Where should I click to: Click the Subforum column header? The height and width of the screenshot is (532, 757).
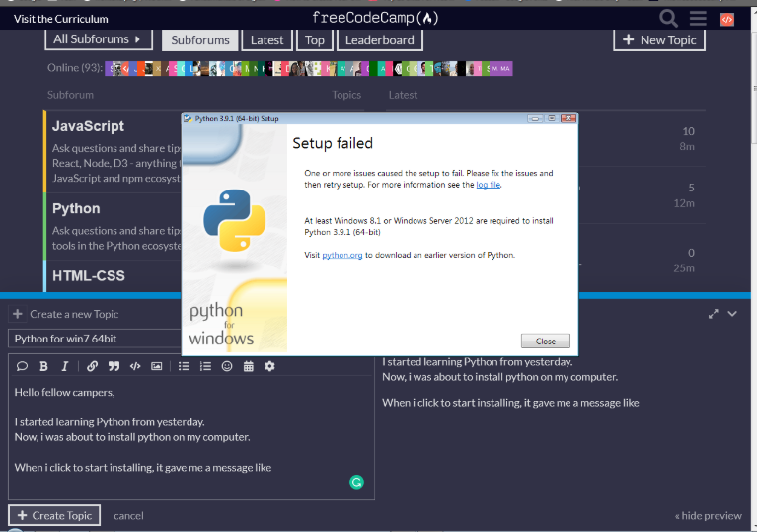pyautogui.click(x=70, y=95)
